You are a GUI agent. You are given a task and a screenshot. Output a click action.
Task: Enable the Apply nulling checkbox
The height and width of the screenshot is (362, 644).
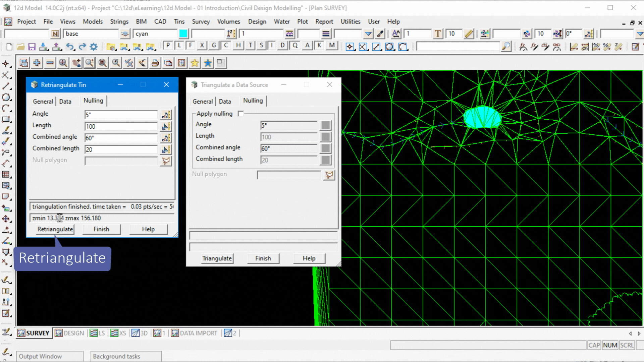tap(240, 114)
